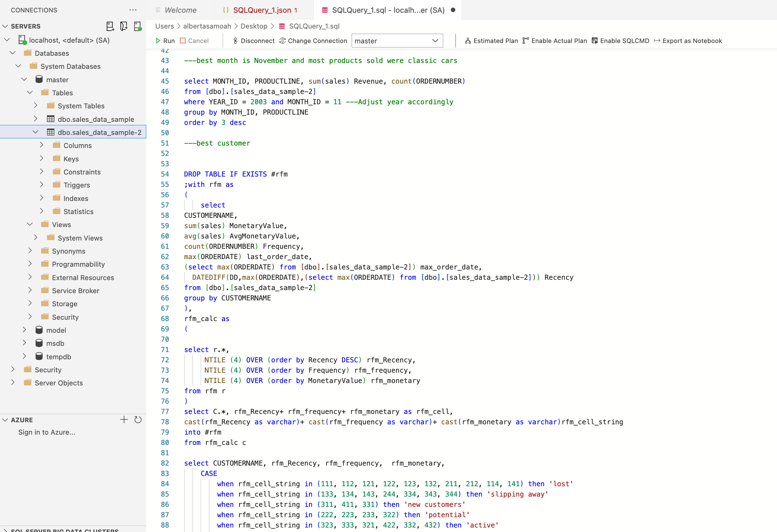The height and width of the screenshot is (532, 777).
Task: Click the New Server Group icon
Action: (124, 26)
